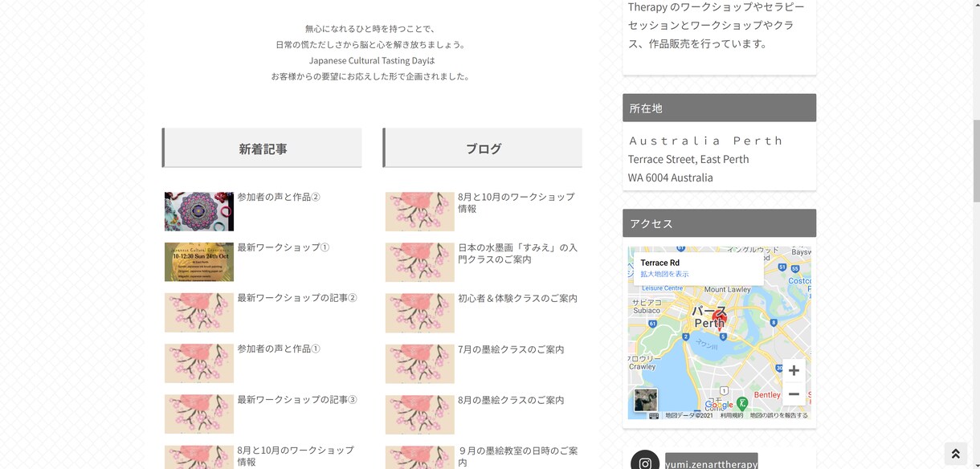Open article 参加者の声と作品①

pos(279,349)
